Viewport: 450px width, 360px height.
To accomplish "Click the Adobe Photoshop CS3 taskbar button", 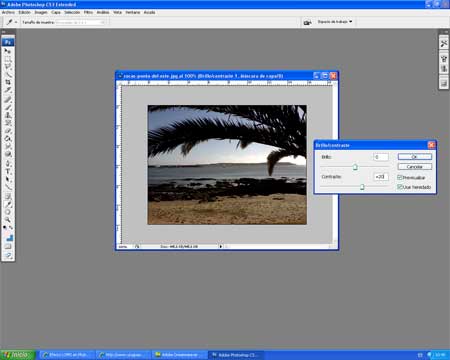I will pos(236,355).
